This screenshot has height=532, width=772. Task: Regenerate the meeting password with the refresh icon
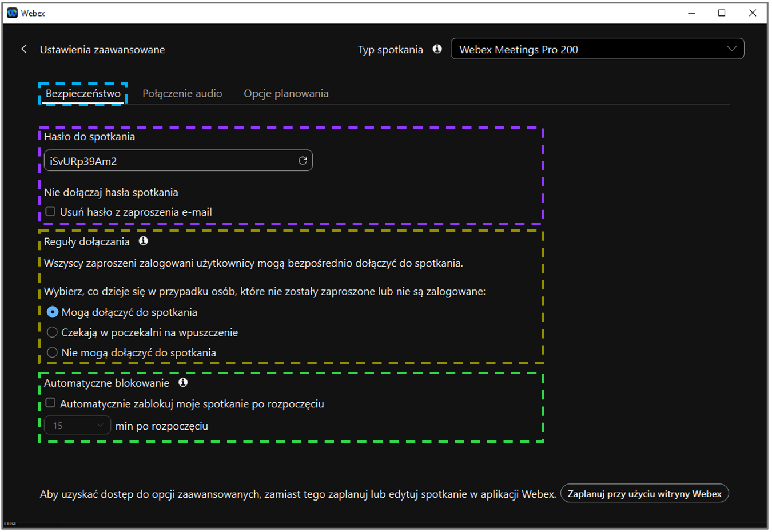click(303, 161)
